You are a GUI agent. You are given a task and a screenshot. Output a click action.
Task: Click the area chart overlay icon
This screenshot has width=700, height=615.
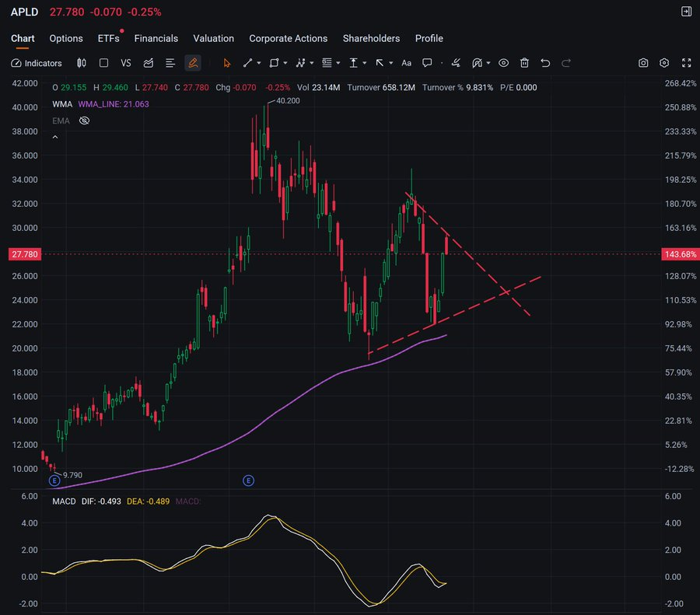(x=149, y=63)
